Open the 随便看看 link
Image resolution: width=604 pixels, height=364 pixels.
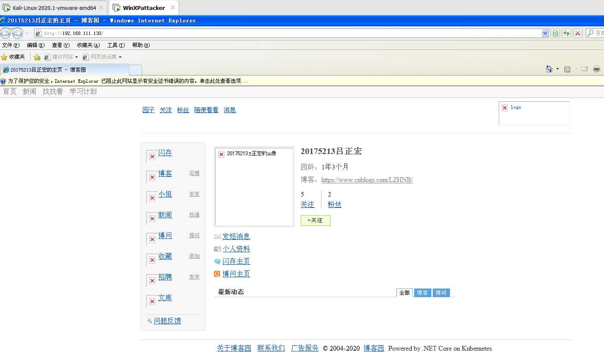click(x=206, y=110)
